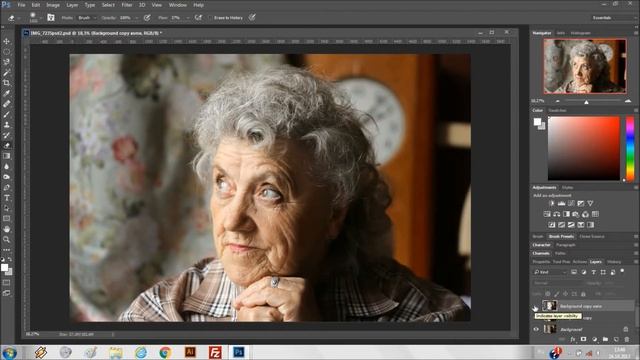Toggle pixel layer filter
The image size is (640, 360).
click(x=574, y=272)
